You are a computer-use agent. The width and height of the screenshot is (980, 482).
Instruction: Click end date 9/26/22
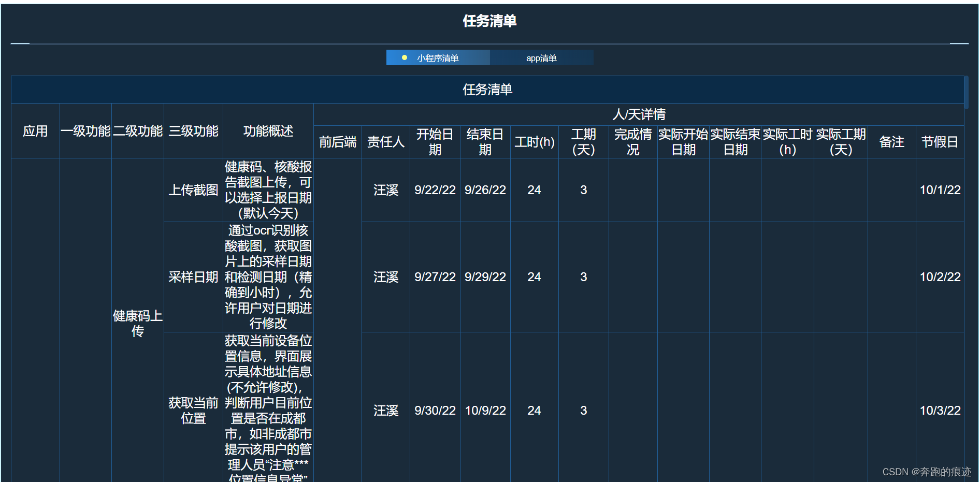485,190
